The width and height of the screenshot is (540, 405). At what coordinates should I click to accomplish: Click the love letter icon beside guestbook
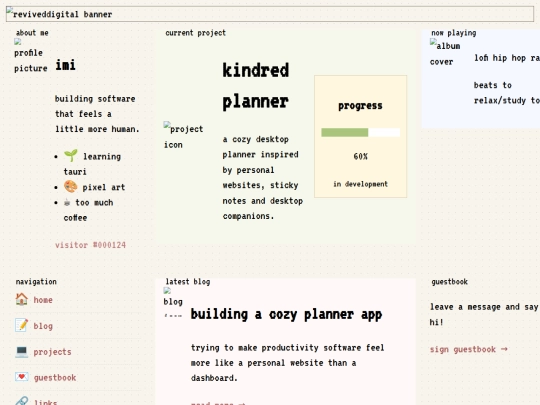[21, 377]
